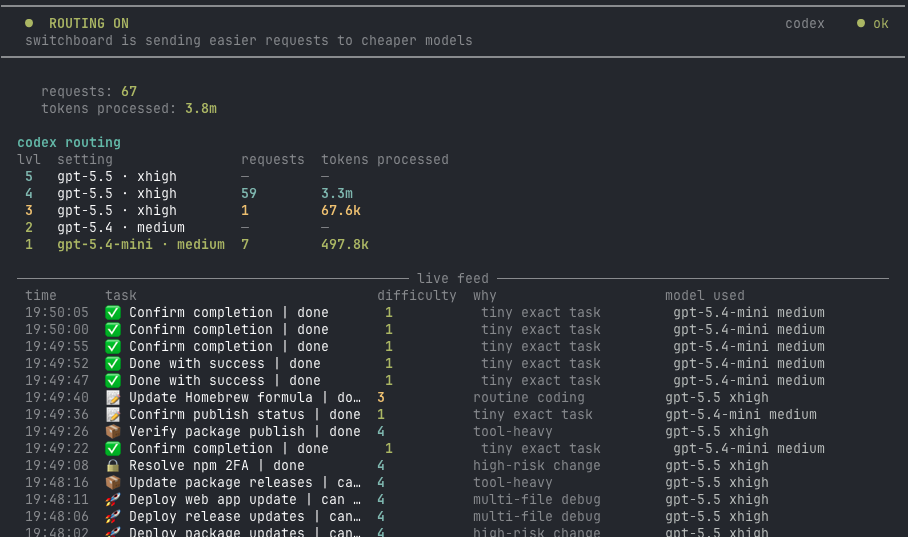Viewport: 908px width, 537px height.
Task: Click the level 4 request count 59
Action: coord(248,193)
